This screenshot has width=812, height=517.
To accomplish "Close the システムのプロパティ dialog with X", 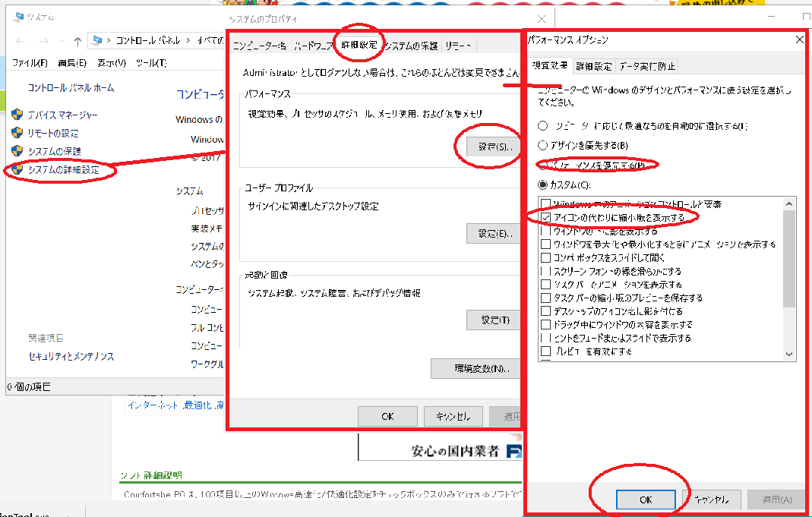I will [x=541, y=19].
